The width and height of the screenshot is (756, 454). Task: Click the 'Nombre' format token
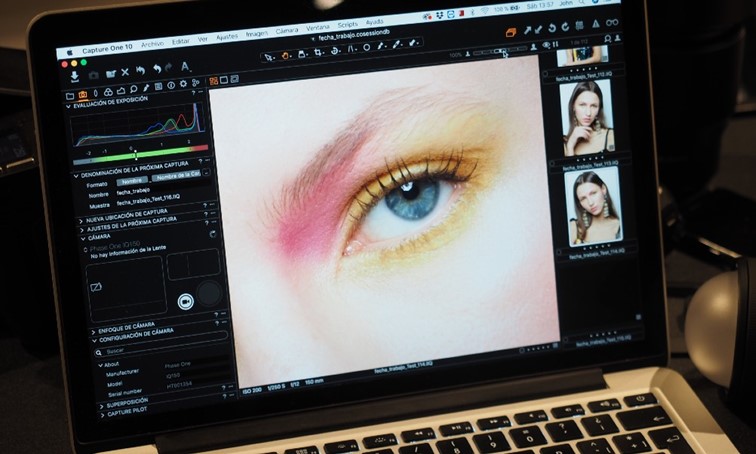[132, 182]
